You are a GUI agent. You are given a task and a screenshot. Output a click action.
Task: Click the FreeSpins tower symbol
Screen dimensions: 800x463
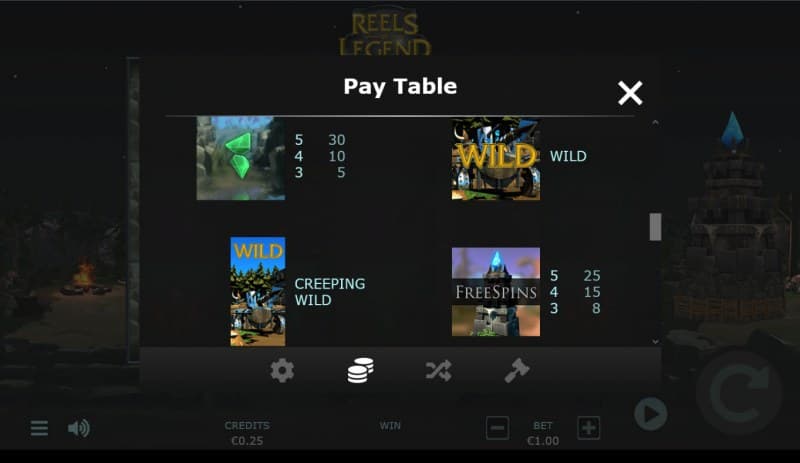tap(496, 291)
